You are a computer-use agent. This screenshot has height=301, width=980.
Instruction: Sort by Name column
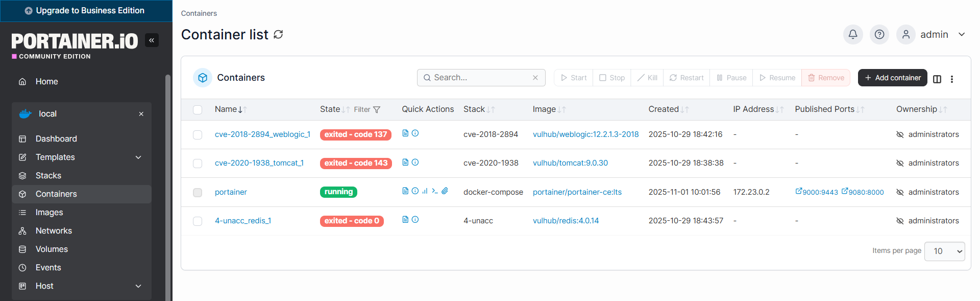tap(231, 109)
